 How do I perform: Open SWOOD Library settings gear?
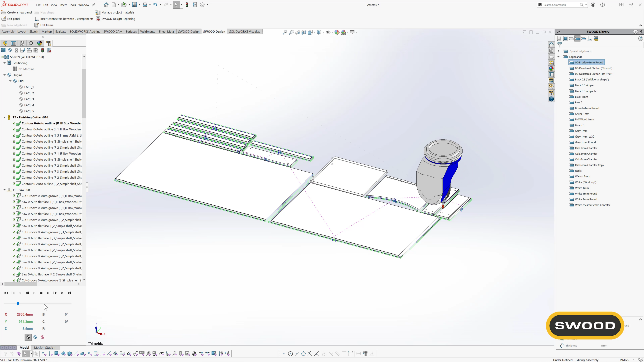[635, 32]
